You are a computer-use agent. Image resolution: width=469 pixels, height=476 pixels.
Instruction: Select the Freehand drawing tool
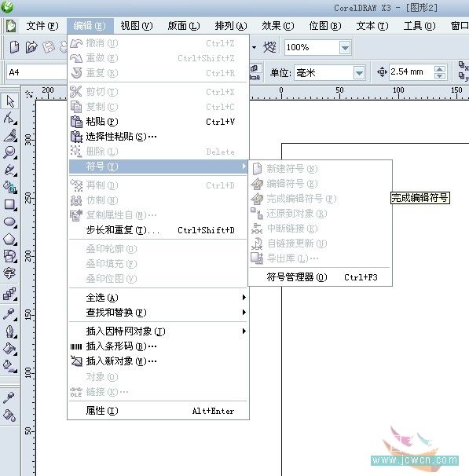[10, 170]
